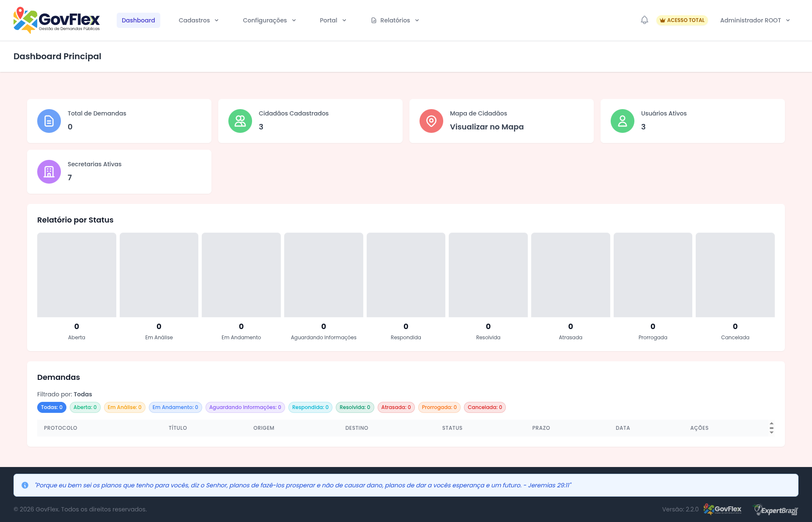Open the notifications bell icon
The width and height of the screenshot is (812, 522).
[x=644, y=20]
